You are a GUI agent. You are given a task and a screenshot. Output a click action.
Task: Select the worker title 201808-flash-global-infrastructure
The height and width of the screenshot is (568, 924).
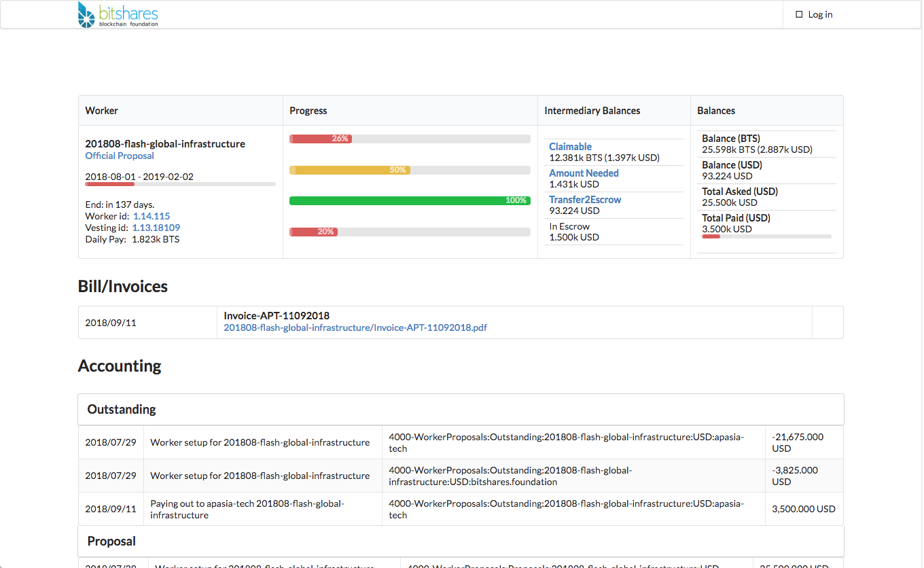tap(165, 144)
